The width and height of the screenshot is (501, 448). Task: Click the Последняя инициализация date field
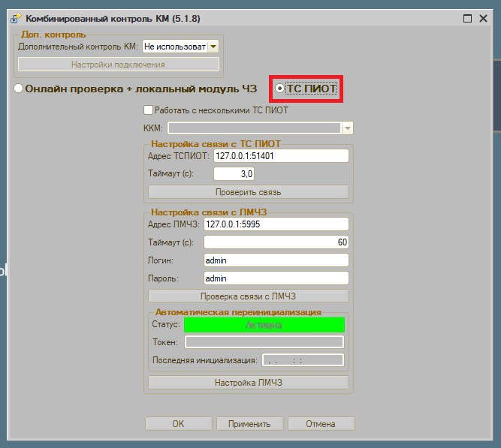tap(303, 360)
